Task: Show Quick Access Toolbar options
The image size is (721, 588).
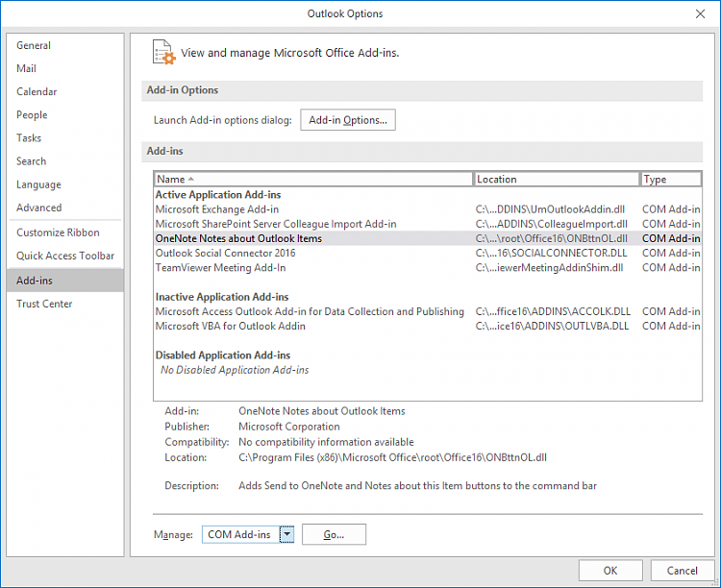Action: 65,256
